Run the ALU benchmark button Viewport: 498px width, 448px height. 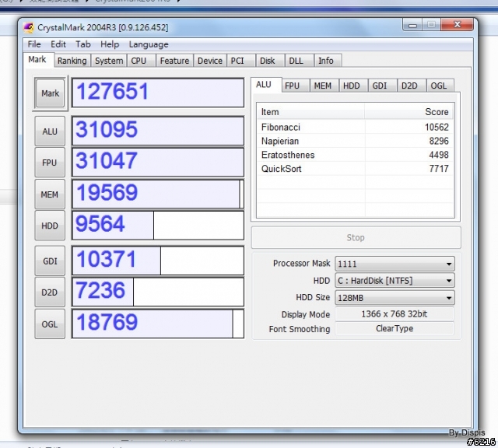click(50, 131)
